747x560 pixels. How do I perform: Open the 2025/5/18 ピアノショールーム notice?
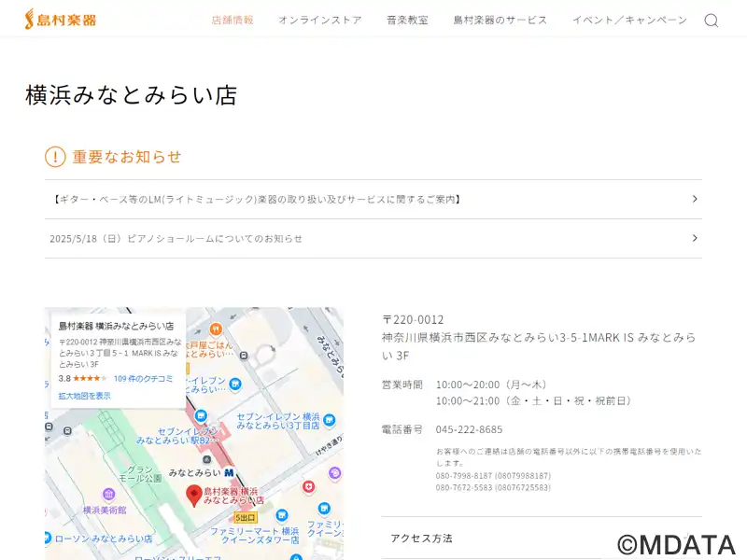[373, 239]
